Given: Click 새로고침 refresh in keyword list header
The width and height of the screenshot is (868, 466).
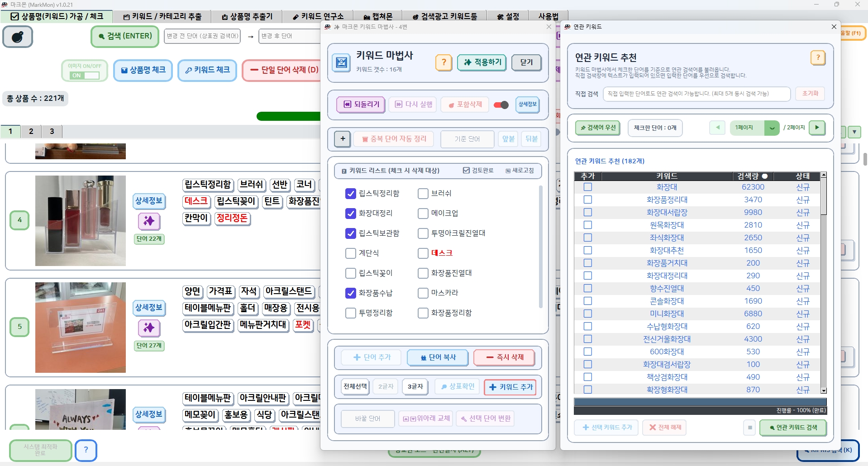Looking at the screenshot, I should [520, 171].
